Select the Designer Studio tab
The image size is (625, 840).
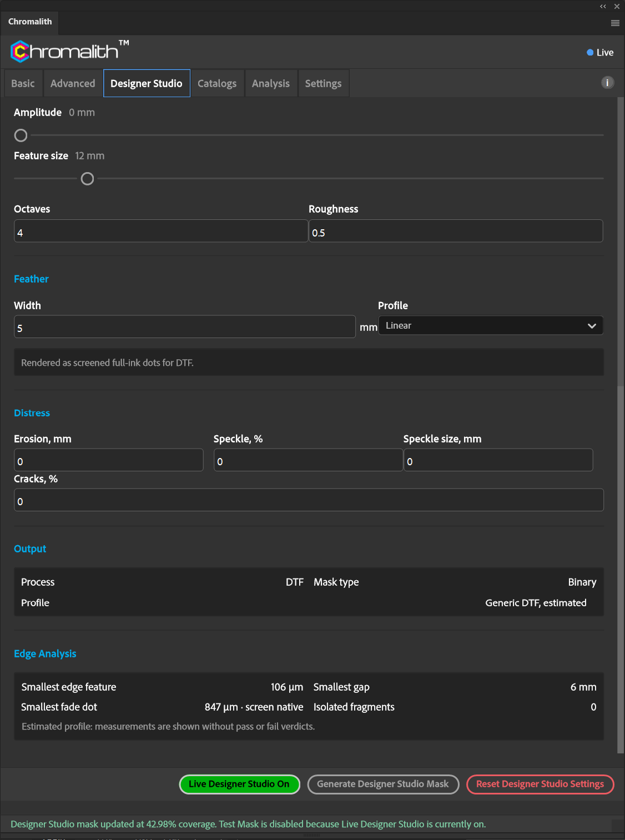[147, 83]
